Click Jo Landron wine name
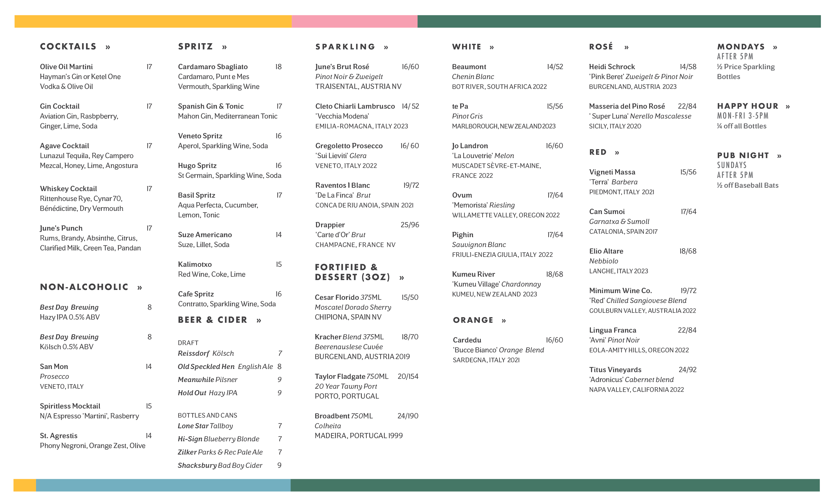The height and width of the screenshot is (504, 830). pyautogui.click(x=470, y=146)
